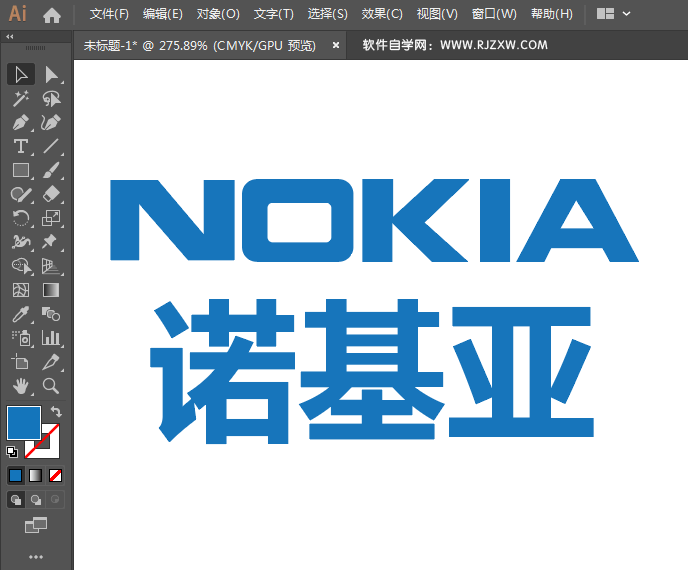
Task: Reset to default fill and stroke
Action: pyautogui.click(x=12, y=452)
